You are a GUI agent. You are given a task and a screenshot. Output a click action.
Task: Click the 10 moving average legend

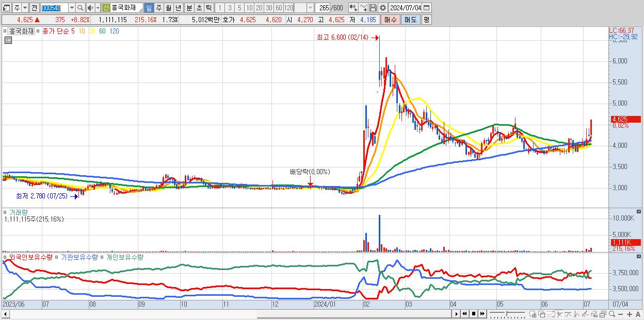[x=83, y=31]
